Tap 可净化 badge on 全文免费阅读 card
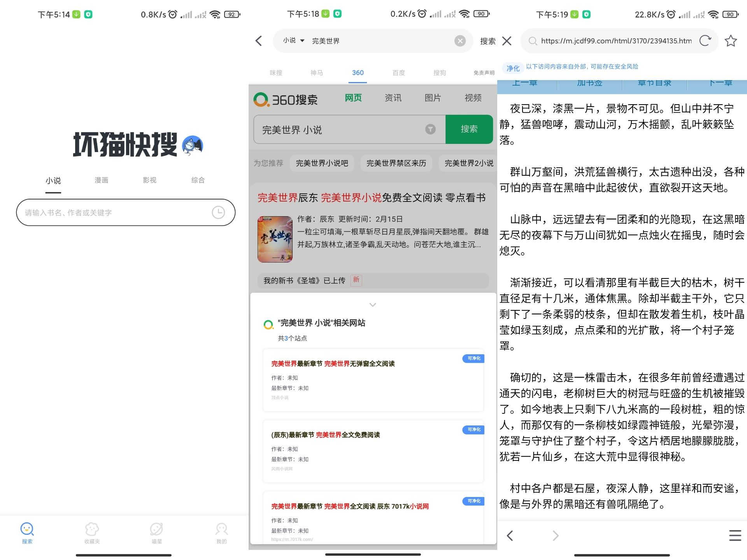The image size is (747, 560). pyautogui.click(x=473, y=429)
